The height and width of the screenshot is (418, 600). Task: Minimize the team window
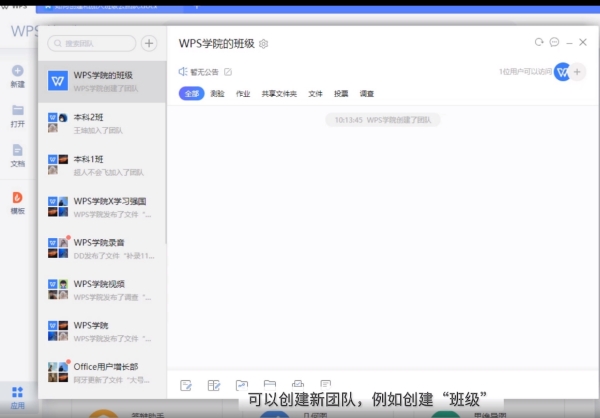click(569, 43)
